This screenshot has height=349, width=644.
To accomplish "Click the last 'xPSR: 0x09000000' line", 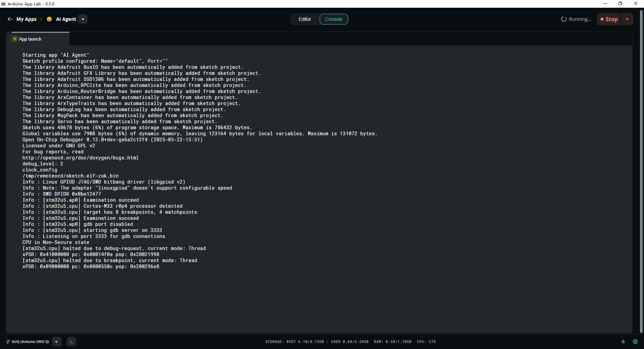I will point(91,266).
